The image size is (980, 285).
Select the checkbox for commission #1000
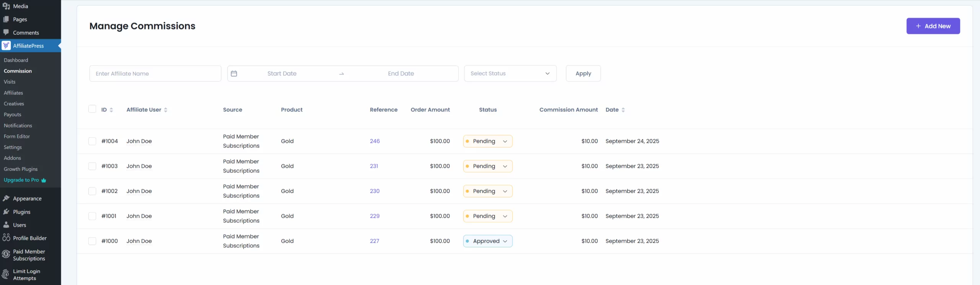pos(92,241)
